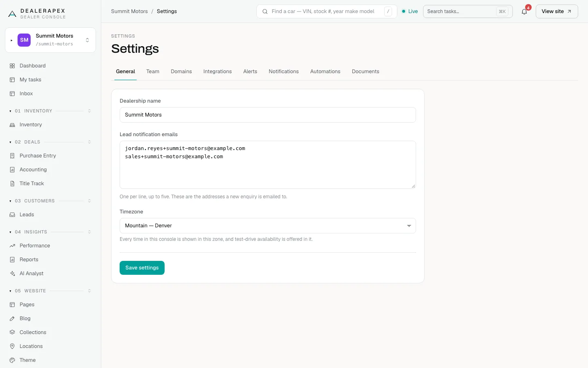
Task: Open the notifications bell icon
Action: point(524,11)
